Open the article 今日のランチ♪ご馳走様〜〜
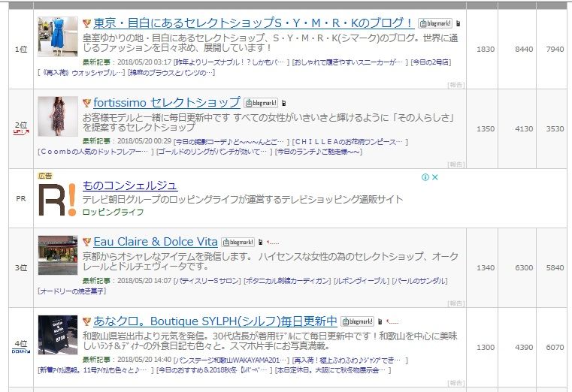 [x=319, y=152]
